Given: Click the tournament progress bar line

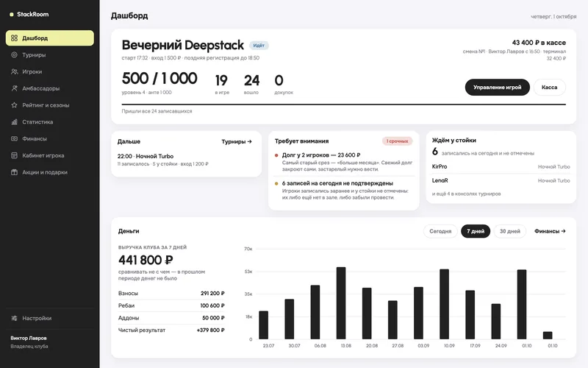Looking at the screenshot, I should pyautogui.click(x=343, y=104).
